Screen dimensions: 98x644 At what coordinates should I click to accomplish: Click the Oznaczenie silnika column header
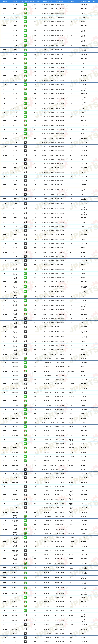[84, 1]
